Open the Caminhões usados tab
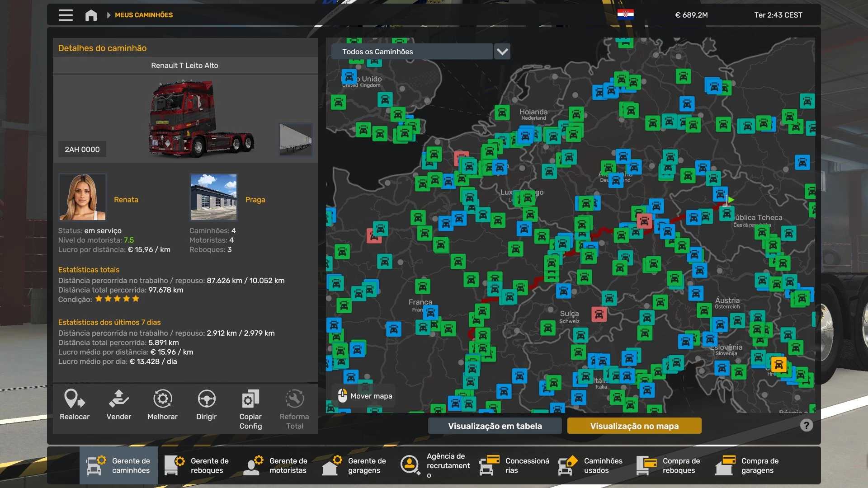Viewport: 868px width, 488px height. tap(591, 465)
